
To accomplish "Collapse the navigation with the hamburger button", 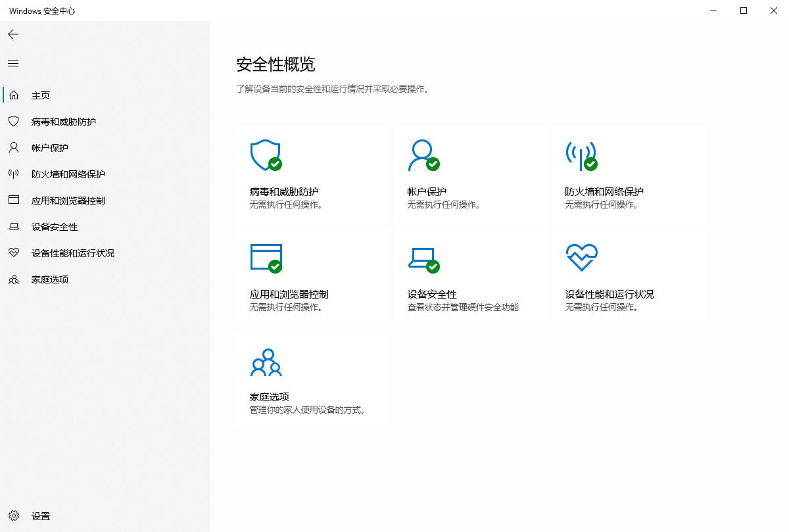I will pos(12,63).
